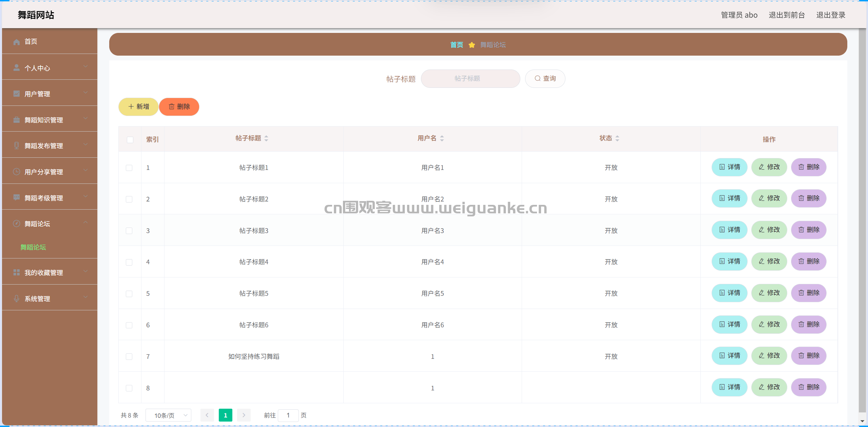Click 删除 for row 帖子标题6
Screen dimensions: 868x427
(x=809, y=324)
